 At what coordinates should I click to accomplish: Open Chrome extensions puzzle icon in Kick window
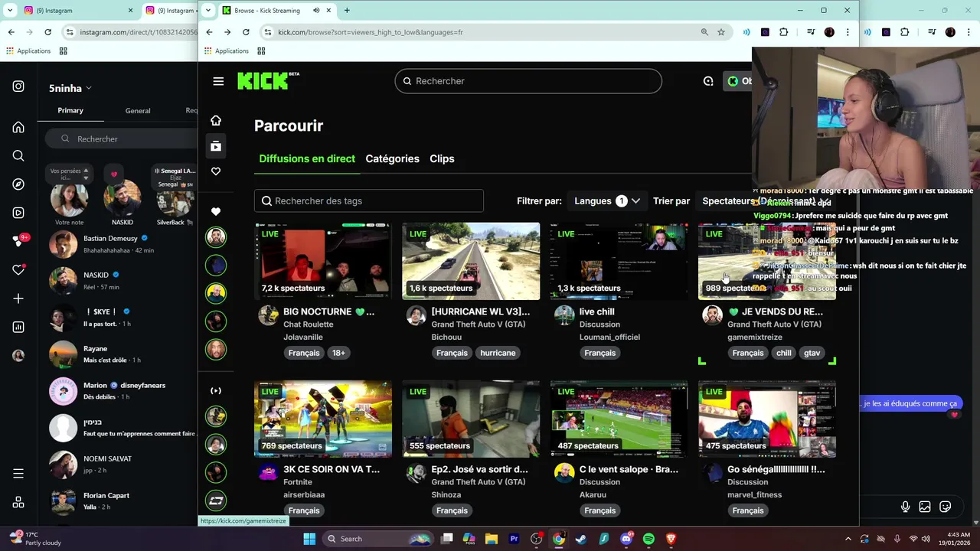click(x=783, y=32)
